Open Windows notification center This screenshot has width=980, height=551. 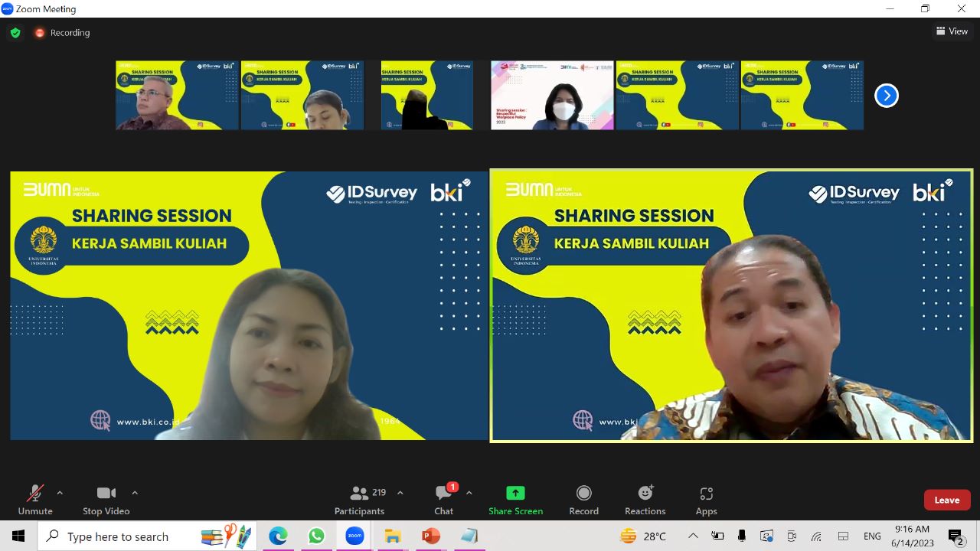tap(955, 536)
